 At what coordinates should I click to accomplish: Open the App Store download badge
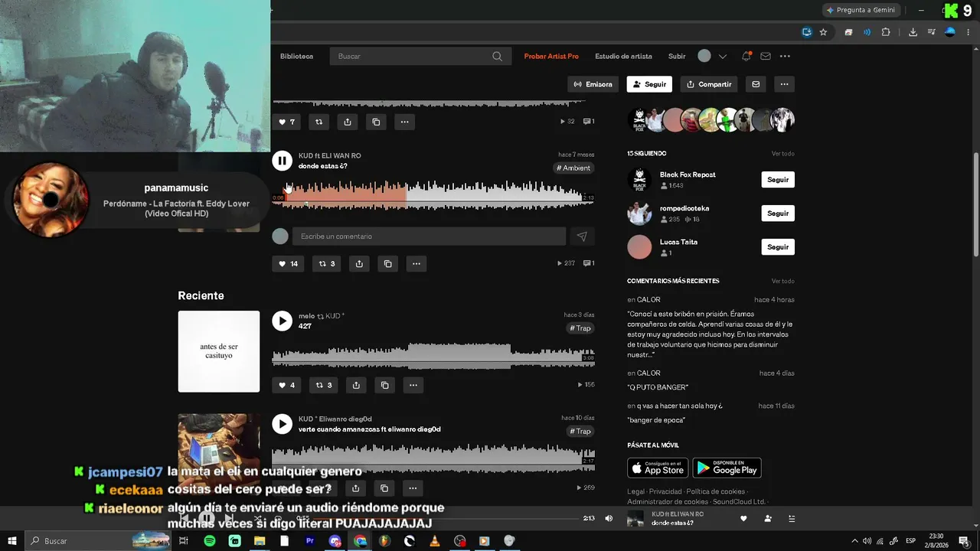[x=658, y=468]
